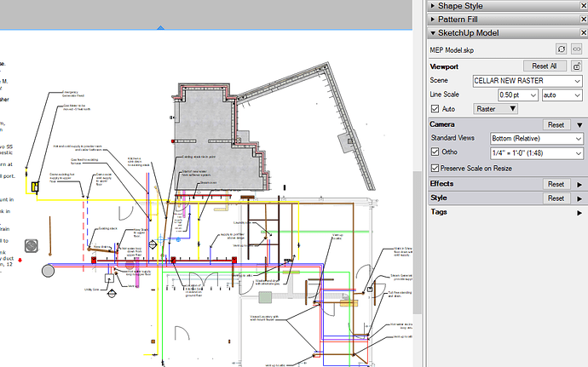Click the viewport lock icon beside Reset All
This screenshot has width=588, height=367.
pyautogui.click(x=576, y=66)
